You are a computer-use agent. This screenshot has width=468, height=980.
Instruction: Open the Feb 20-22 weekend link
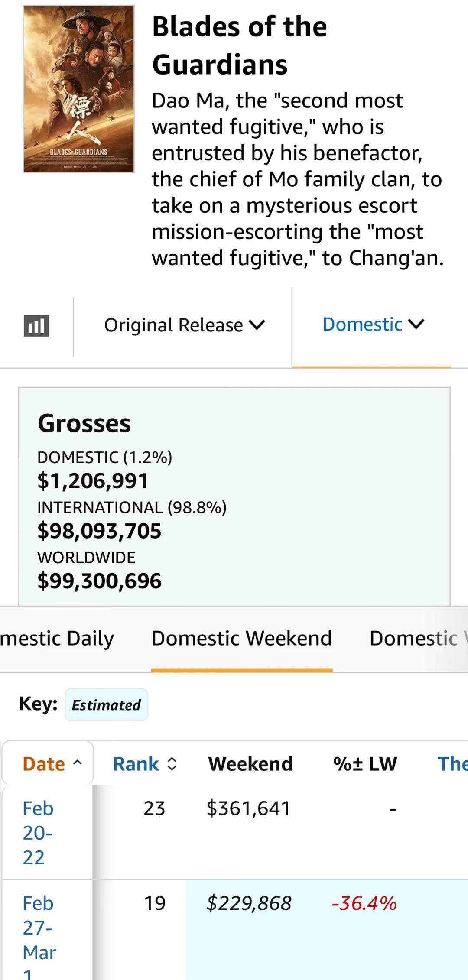pos(38,833)
